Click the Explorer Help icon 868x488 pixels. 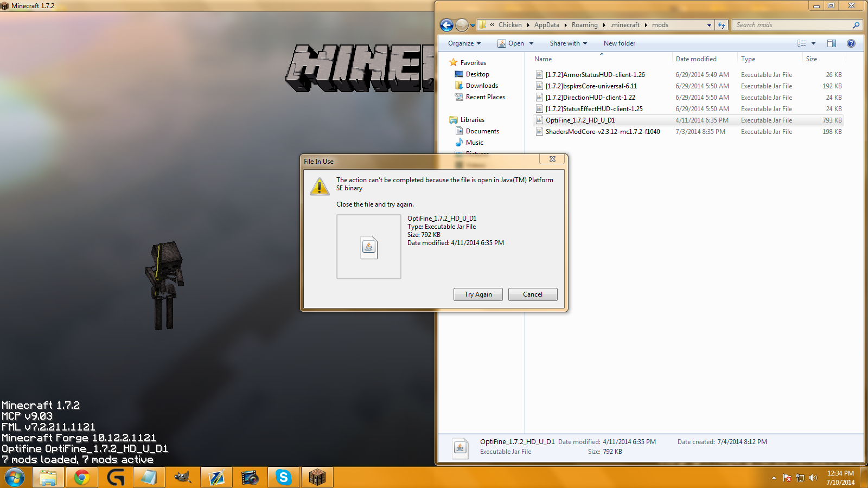(x=851, y=43)
